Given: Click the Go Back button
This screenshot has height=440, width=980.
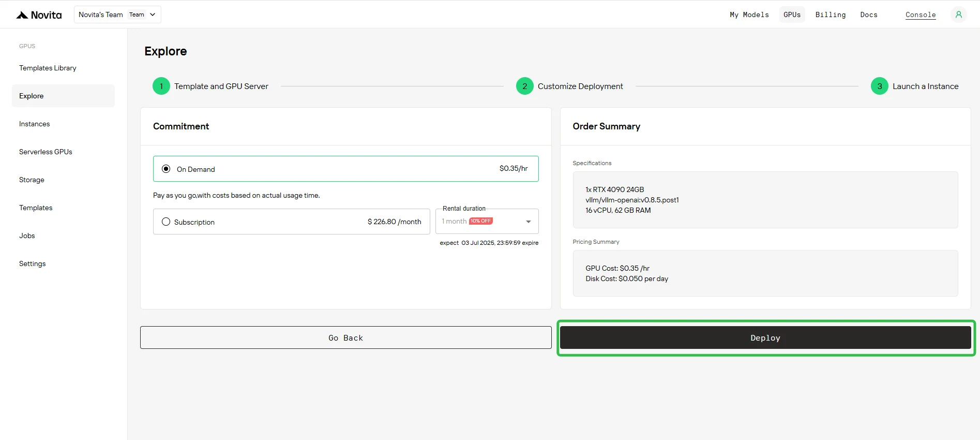Looking at the screenshot, I should 345,338.
